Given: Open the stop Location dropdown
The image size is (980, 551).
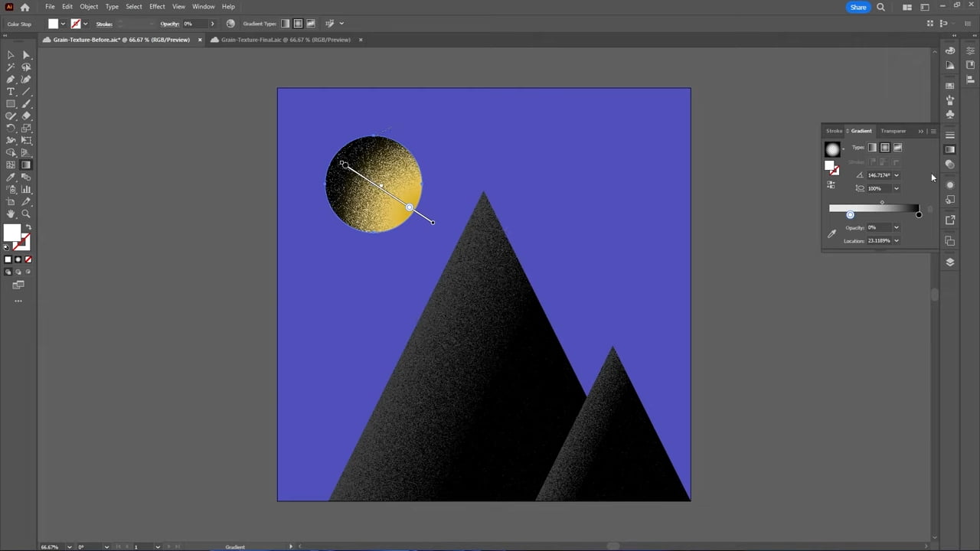Looking at the screenshot, I should pos(895,241).
